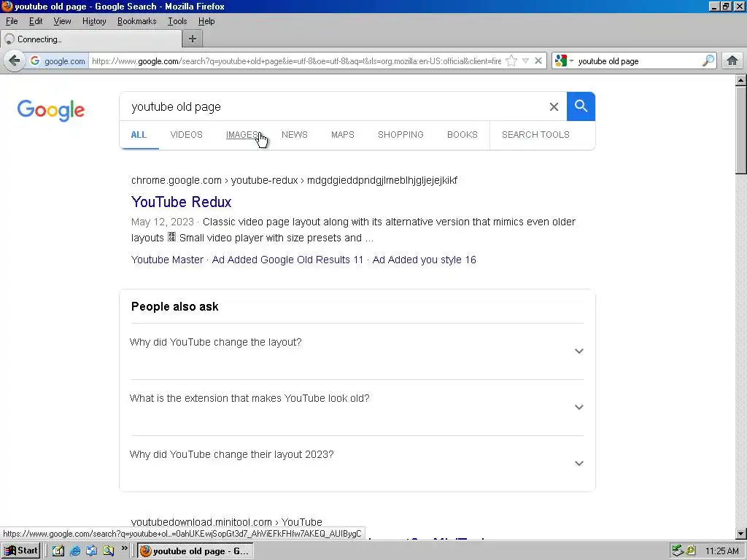The height and width of the screenshot is (560, 747).
Task: Open the History menu
Action: tap(94, 21)
